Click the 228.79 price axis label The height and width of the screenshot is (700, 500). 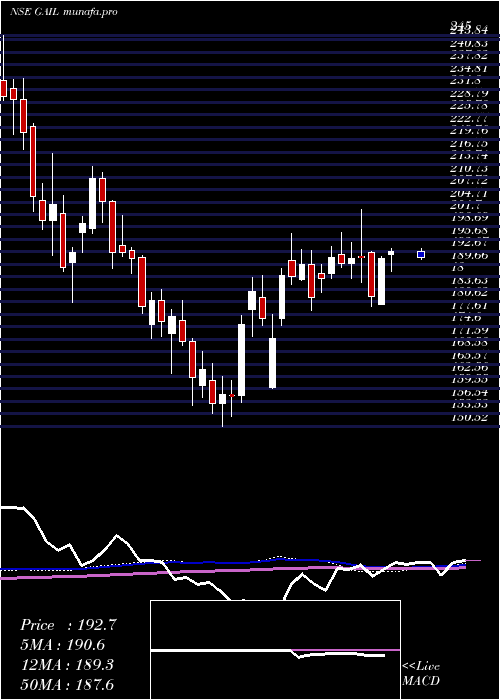[469, 94]
